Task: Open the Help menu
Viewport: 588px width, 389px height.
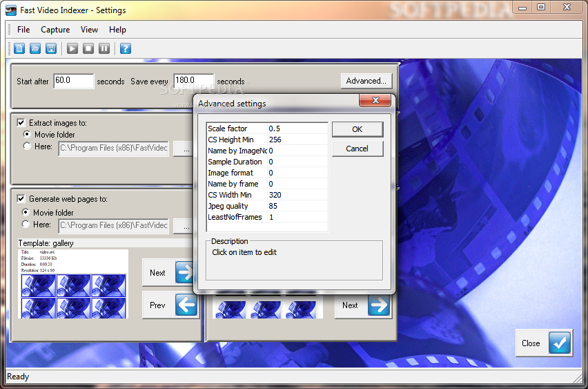Action: pyautogui.click(x=117, y=30)
